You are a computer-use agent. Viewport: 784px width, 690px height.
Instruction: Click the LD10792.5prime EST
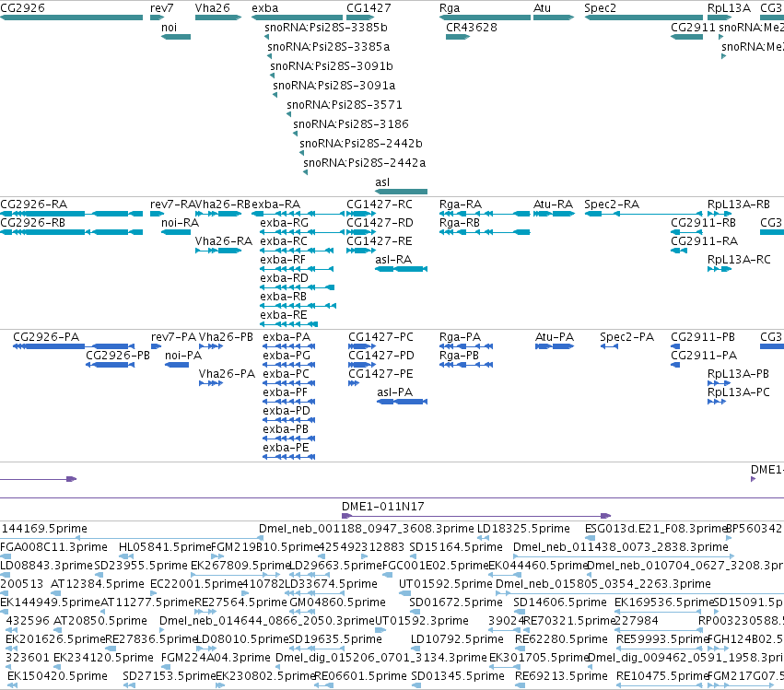coord(415,649)
